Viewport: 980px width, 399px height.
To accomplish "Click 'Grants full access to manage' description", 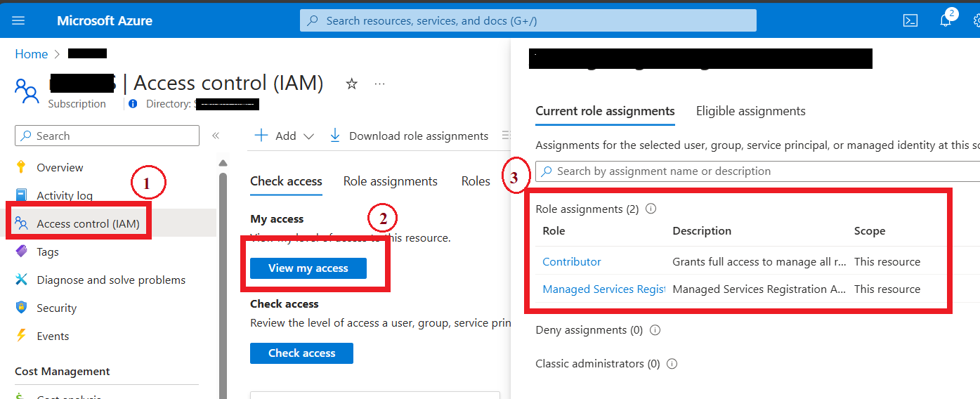I will pyautogui.click(x=759, y=261).
